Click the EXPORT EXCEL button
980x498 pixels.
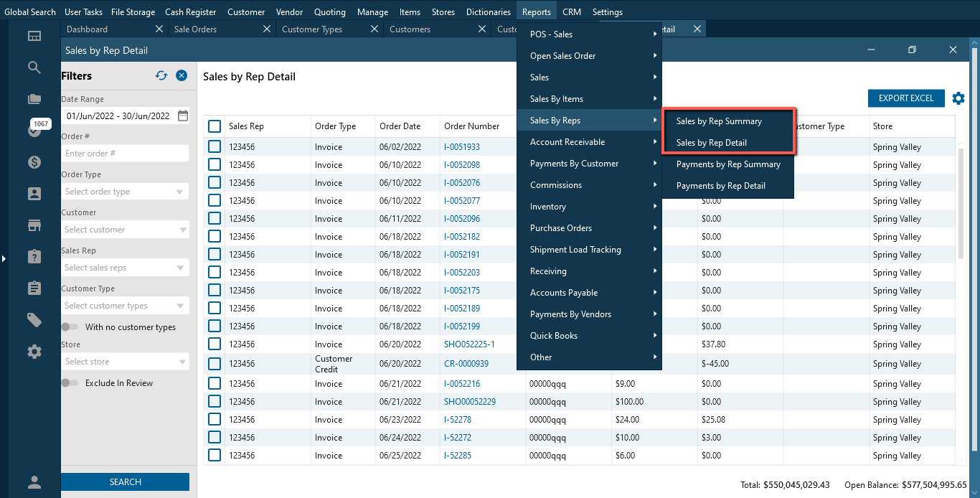point(906,98)
